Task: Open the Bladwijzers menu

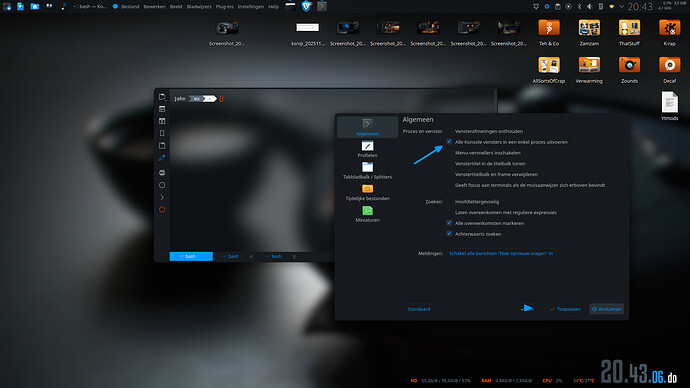Action: [x=199, y=7]
